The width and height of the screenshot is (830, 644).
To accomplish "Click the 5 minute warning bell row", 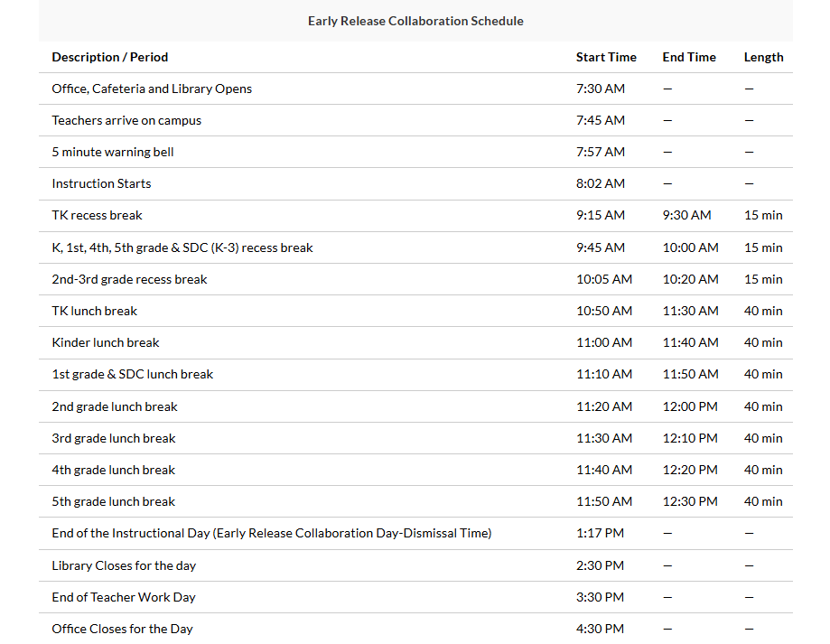I will point(113,152).
